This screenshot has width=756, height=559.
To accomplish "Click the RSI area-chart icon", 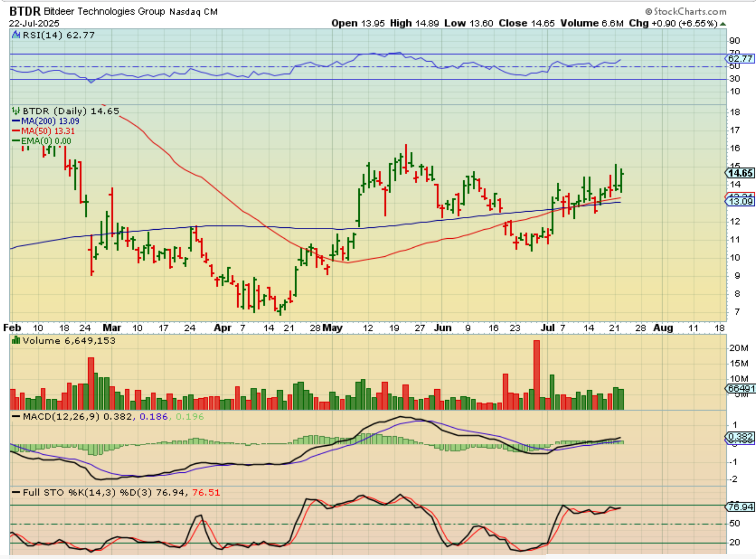I will coord(16,35).
